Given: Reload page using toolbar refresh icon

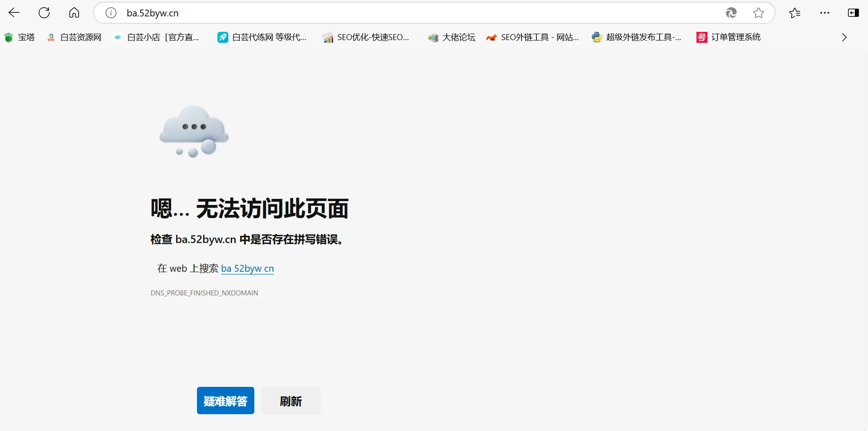Looking at the screenshot, I should coord(44,13).
